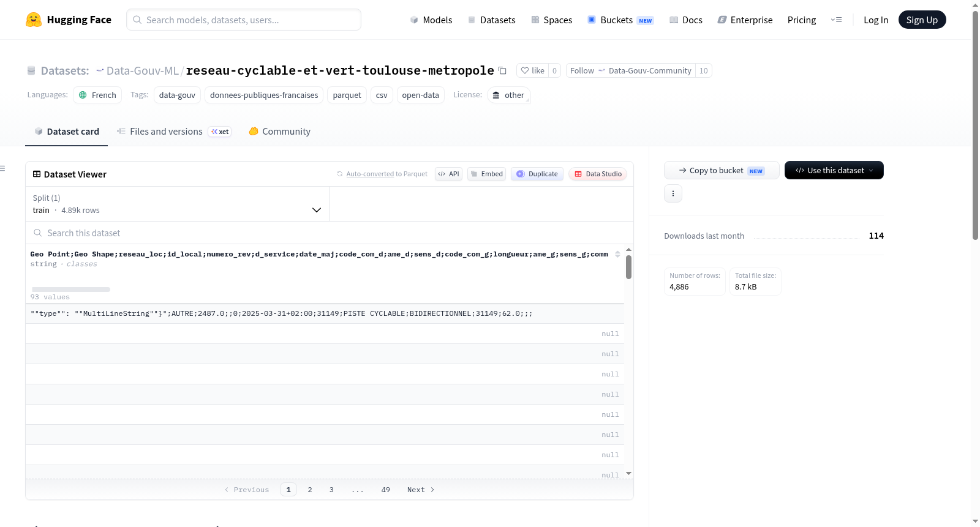The image size is (980, 527).
Task: Click the donnees-publiques-francaises tag
Action: (264, 95)
